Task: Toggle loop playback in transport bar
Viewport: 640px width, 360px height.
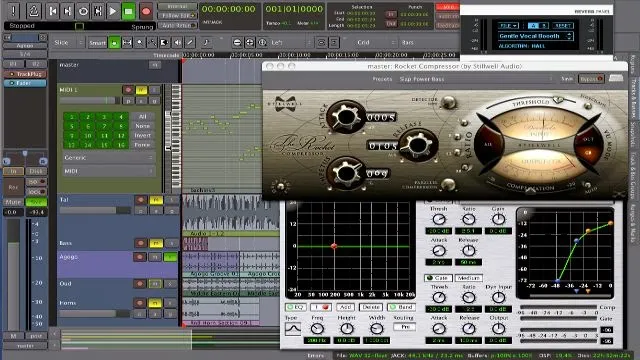Action: point(83,11)
